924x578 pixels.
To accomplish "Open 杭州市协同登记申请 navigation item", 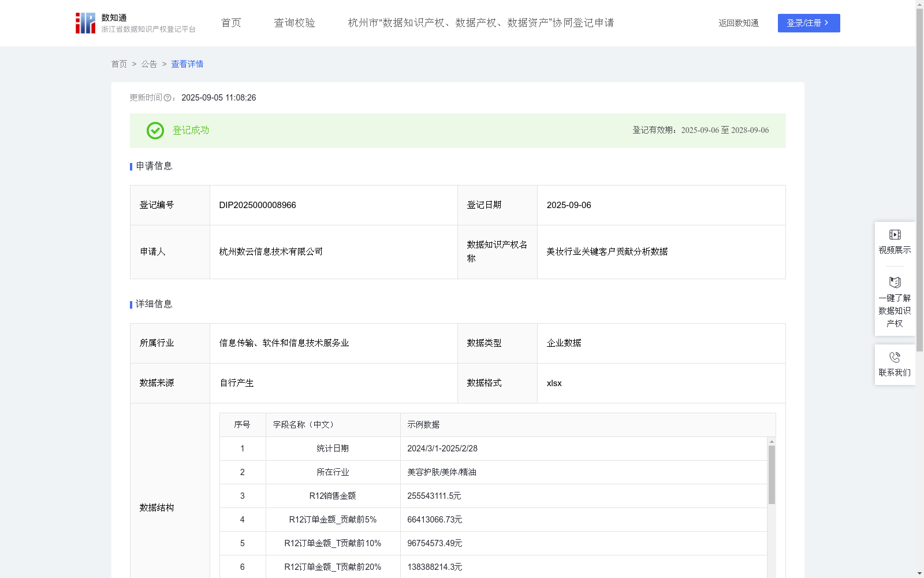I will tap(481, 23).
